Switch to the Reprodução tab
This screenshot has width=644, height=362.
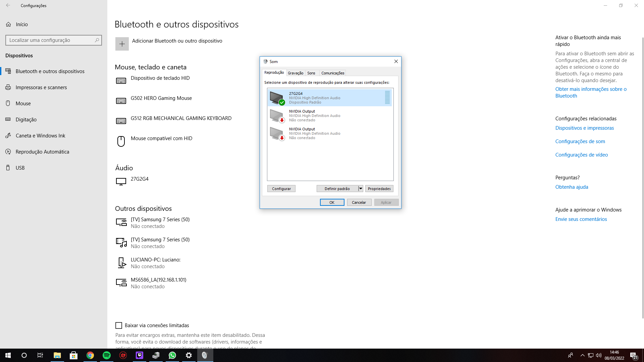tap(274, 72)
